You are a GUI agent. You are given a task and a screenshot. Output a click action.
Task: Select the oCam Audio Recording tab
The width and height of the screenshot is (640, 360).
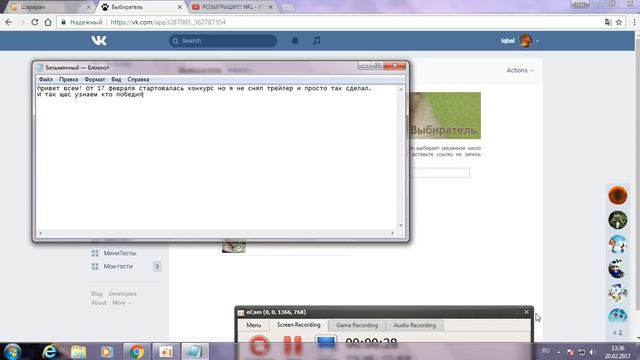tap(414, 325)
